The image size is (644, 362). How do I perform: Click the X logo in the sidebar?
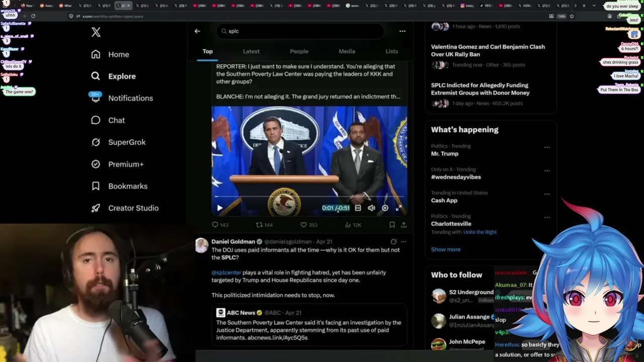(96, 32)
